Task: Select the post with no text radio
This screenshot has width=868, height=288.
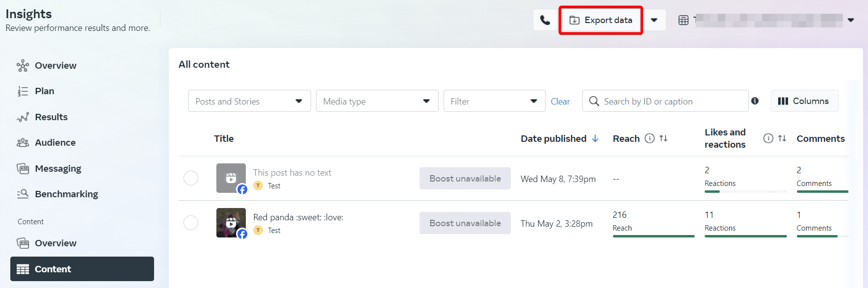Action: (x=191, y=178)
